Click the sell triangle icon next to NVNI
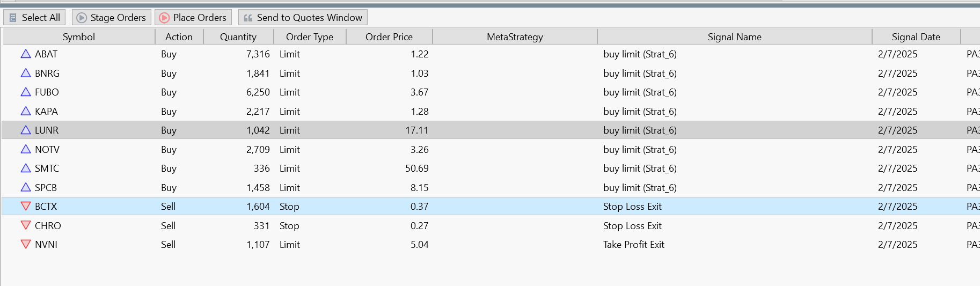The width and height of the screenshot is (980, 286). [x=26, y=245]
